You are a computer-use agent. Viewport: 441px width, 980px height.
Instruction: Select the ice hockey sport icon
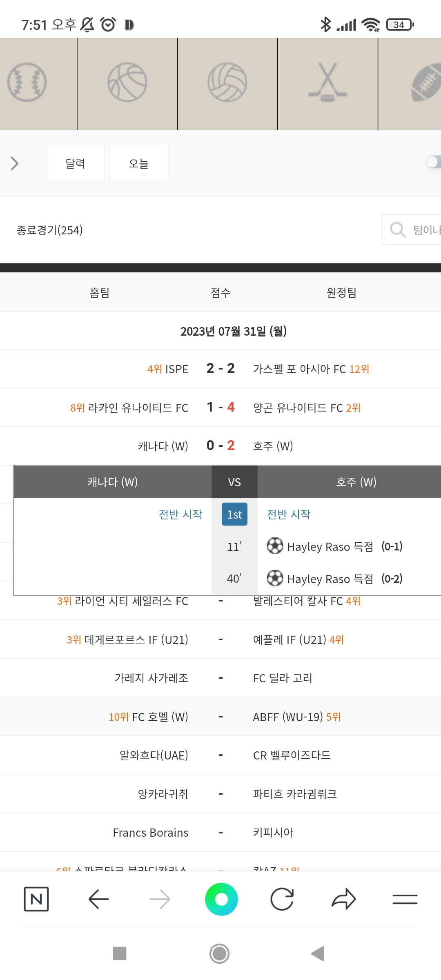coord(327,82)
